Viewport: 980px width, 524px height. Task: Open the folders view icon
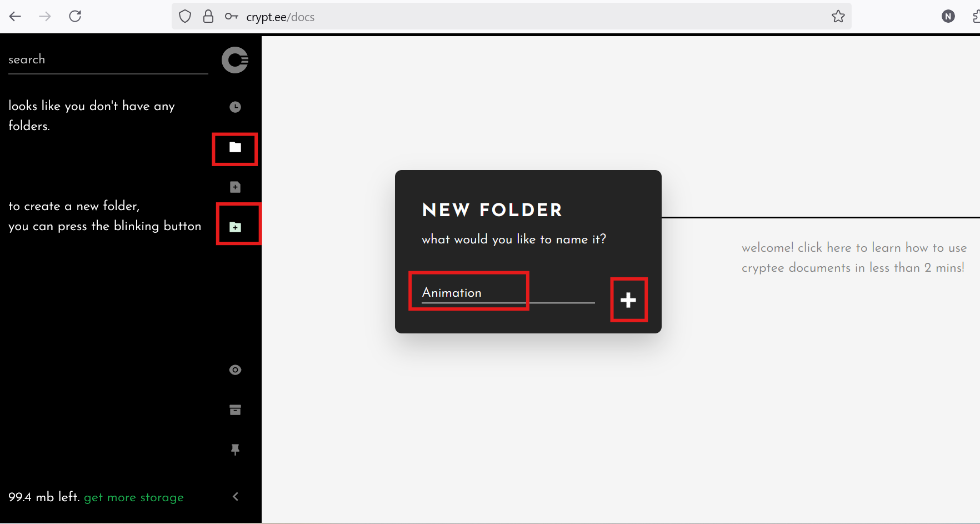[x=235, y=147]
